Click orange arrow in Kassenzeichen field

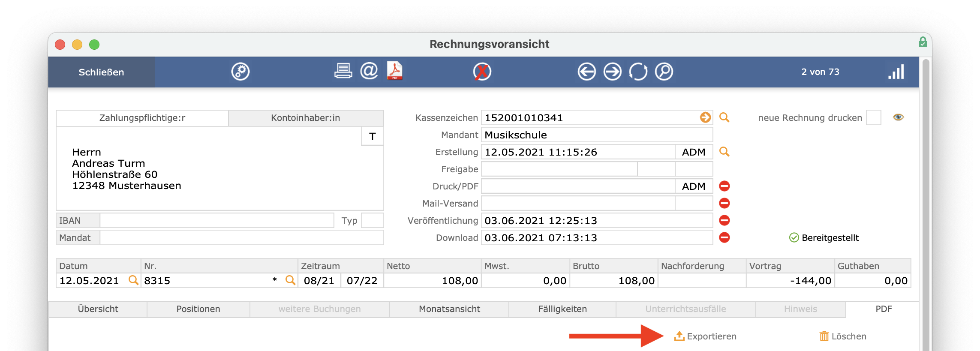(705, 117)
